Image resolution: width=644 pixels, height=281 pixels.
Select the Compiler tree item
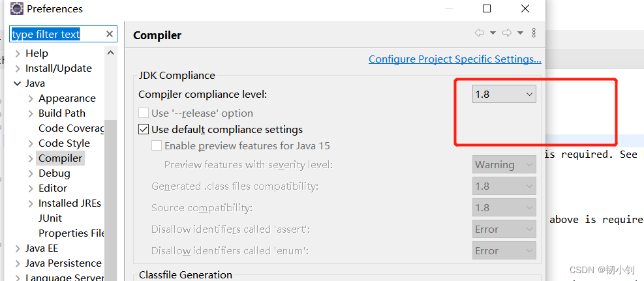[x=60, y=158]
